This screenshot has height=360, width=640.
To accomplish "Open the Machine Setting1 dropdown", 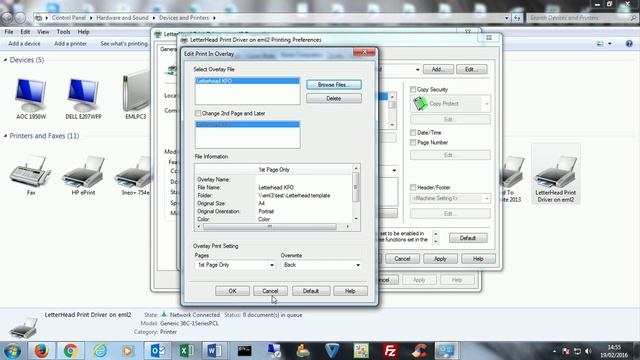I will click(x=450, y=198).
